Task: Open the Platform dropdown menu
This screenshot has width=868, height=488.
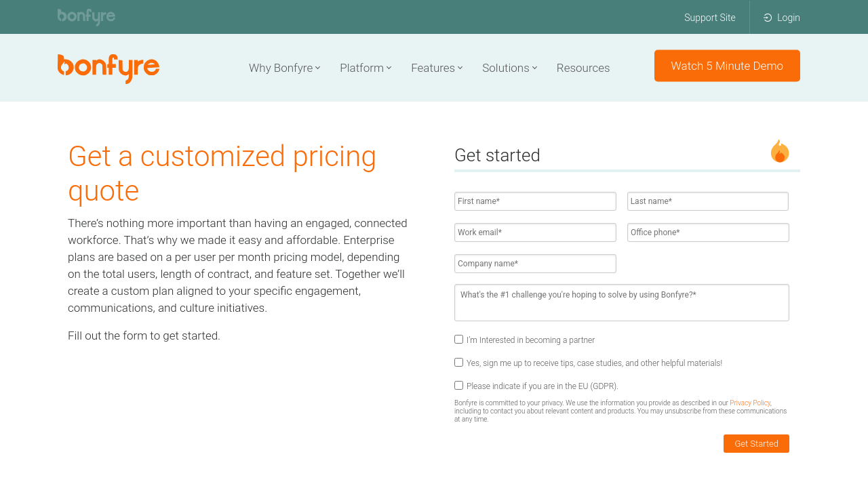Action: 366,68
